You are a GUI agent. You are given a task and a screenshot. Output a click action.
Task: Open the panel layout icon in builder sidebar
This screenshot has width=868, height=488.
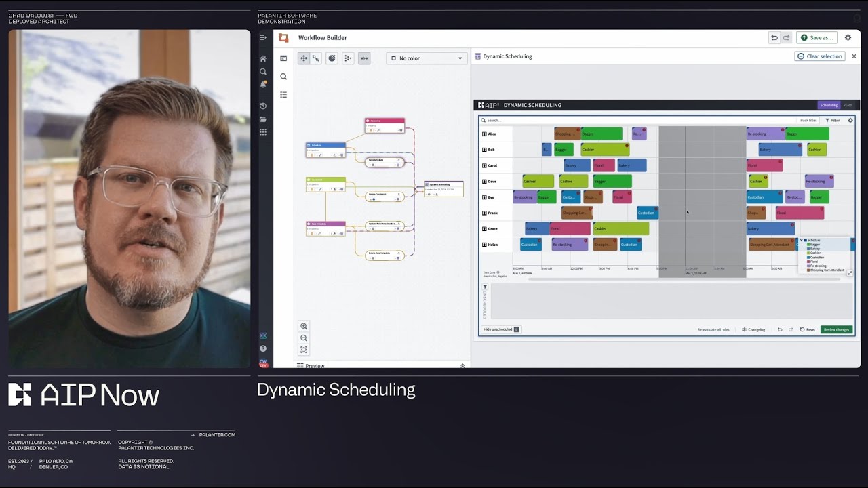click(283, 58)
